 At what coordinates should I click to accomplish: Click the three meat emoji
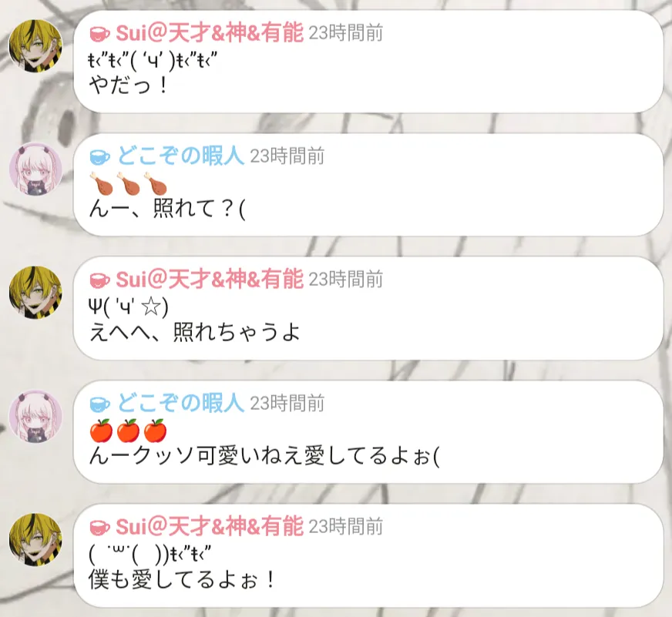[128, 183]
